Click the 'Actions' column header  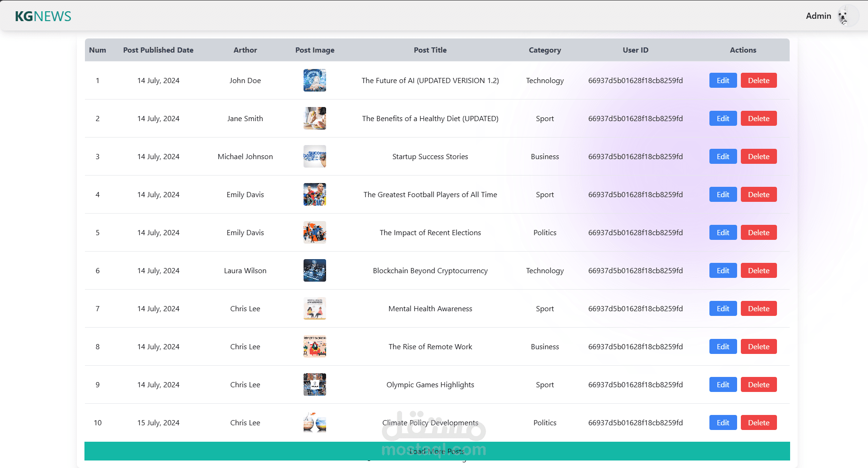[x=743, y=50]
